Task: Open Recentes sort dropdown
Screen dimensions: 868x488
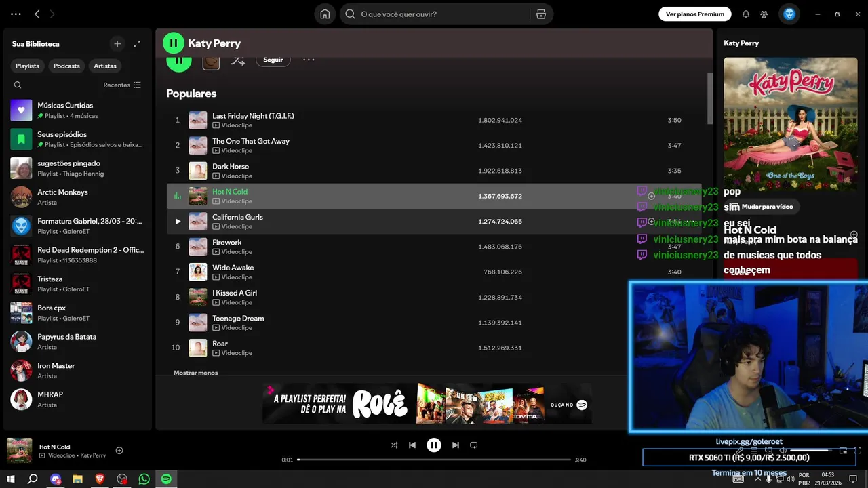Action: [x=122, y=85]
